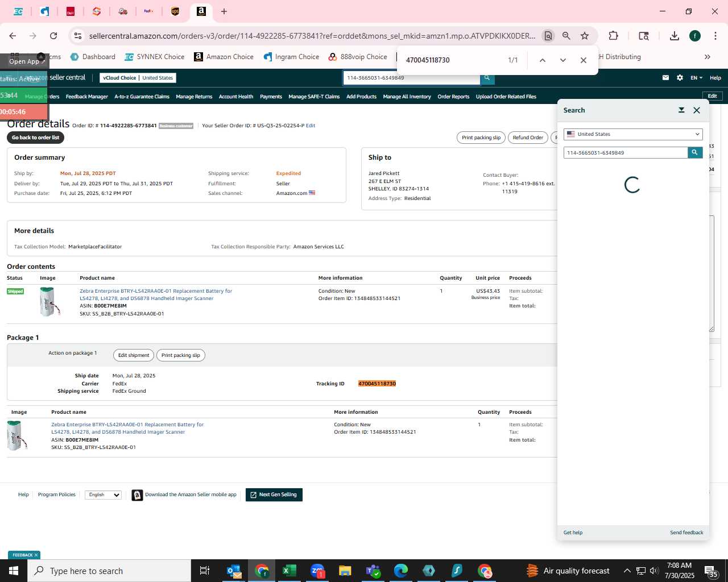
Task: Go to previous find-in-page match
Action: point(543,60)
